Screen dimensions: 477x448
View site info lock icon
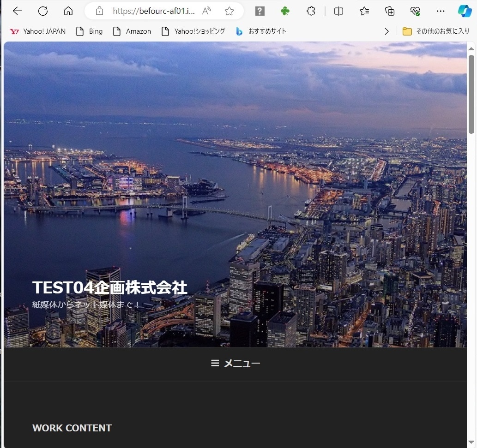[x=99, y=11]
